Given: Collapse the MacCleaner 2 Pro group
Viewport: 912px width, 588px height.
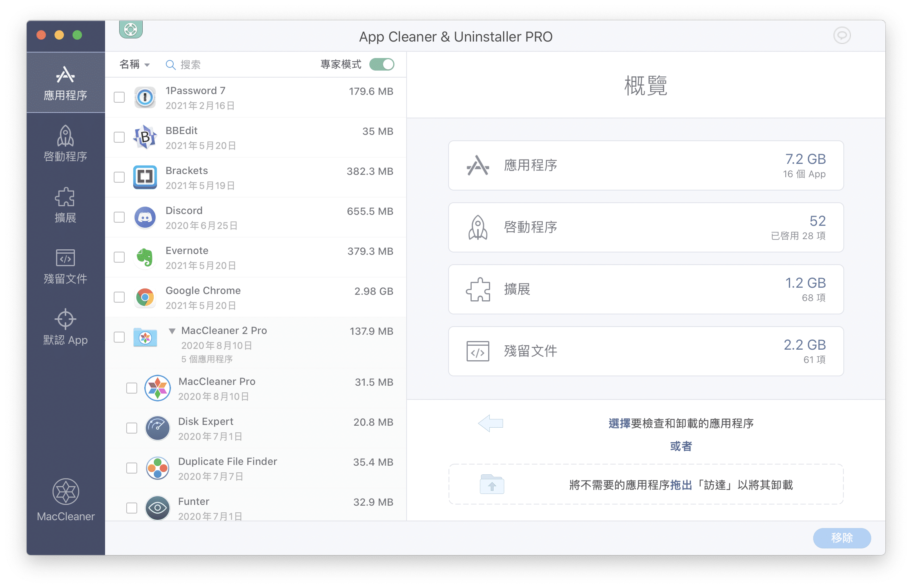Looking at the screenshot, I should coord(172,331).
